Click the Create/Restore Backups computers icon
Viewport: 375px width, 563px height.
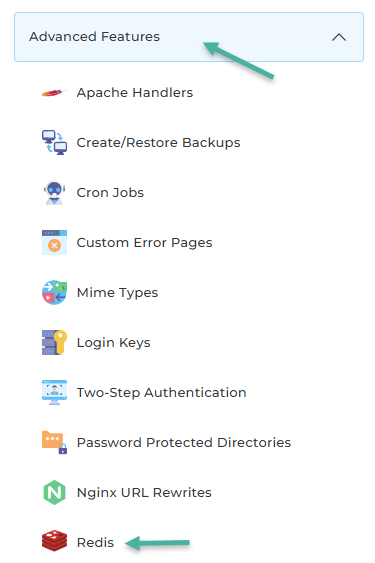(x=54, y=143)
